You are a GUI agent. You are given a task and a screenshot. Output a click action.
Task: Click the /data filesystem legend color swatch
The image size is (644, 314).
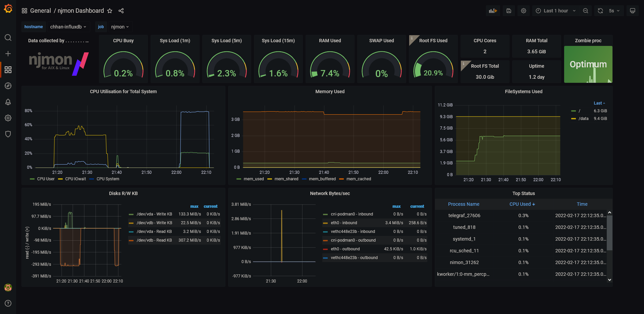574,119
